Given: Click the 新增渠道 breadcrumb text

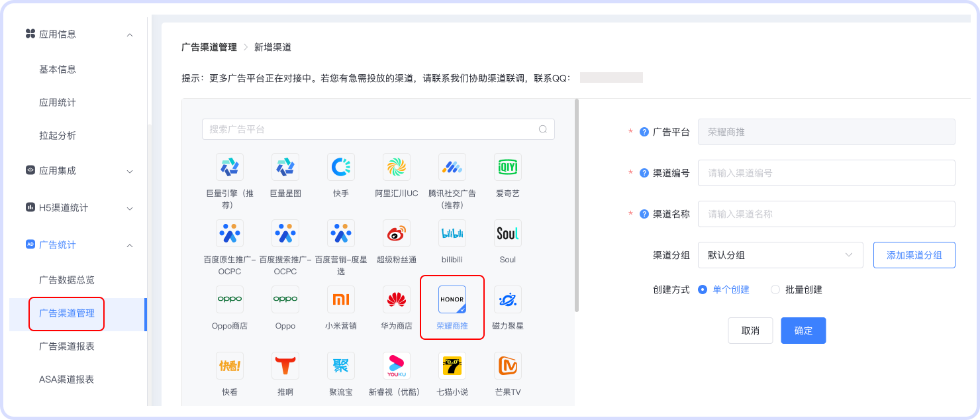Looking at the screenshot, I should (273, 47).
